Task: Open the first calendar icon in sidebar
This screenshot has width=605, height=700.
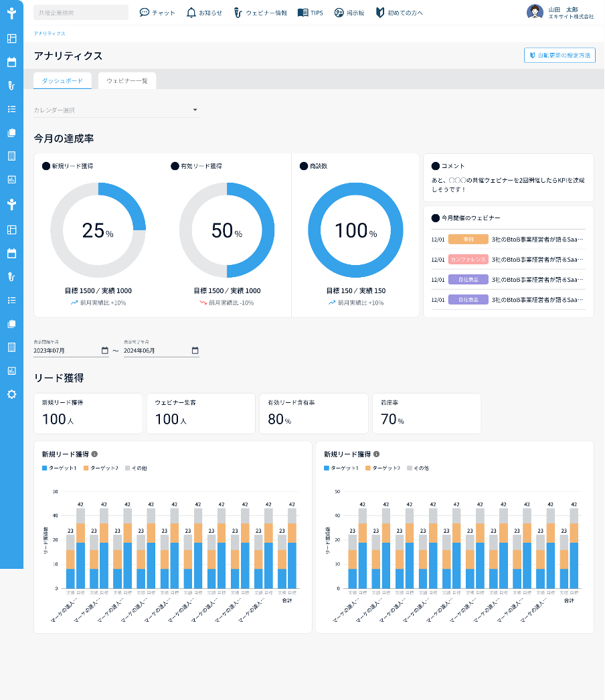Action: click(11, 62)
